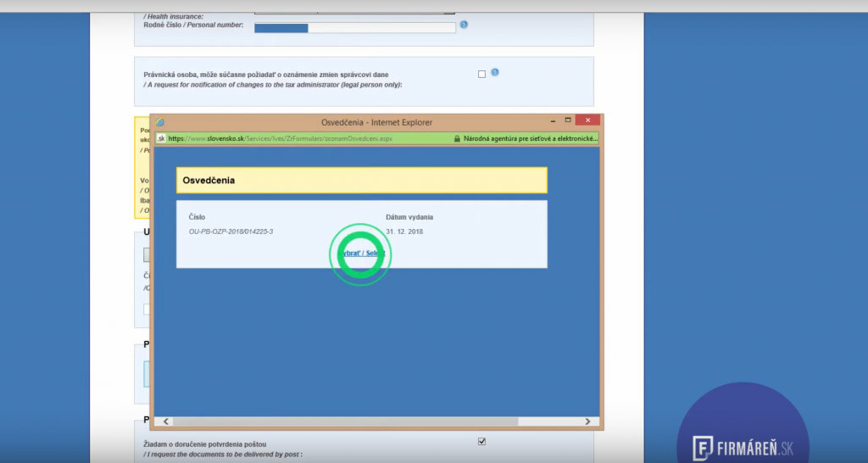Click the Personal number input field
Image resolution: width=868 pixels, height=463 pixels.
pyautogui.click(x=355, y=28)
